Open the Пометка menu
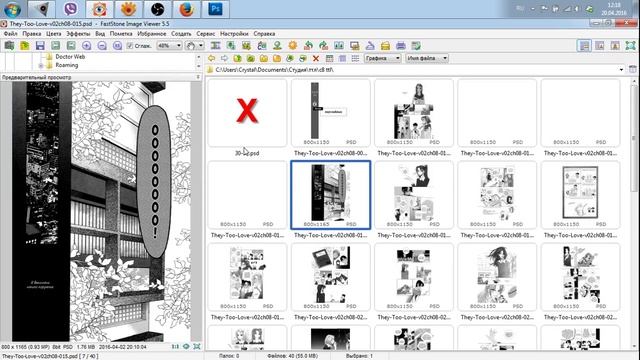 (x=121, y=33)
